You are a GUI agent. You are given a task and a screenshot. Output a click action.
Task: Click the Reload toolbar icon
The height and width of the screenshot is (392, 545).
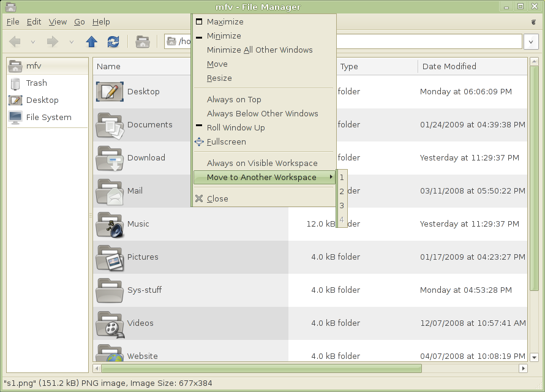113,42
